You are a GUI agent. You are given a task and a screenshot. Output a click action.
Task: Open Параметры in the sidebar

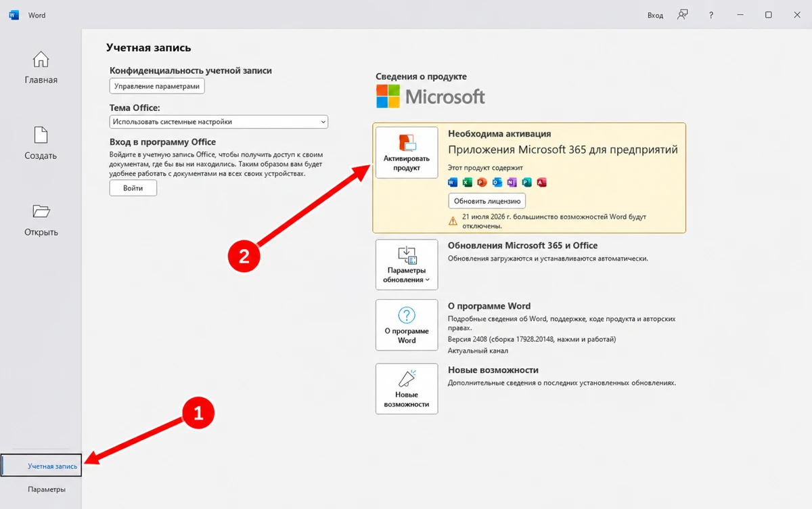47,489
